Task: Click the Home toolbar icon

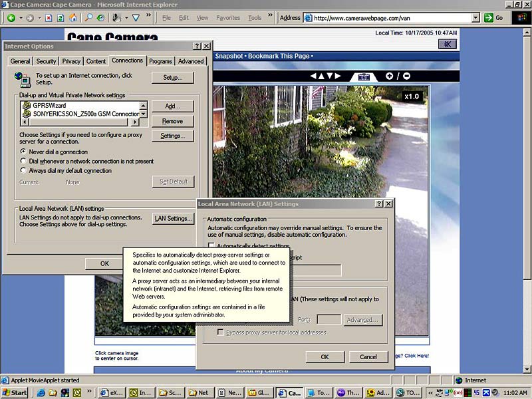Action: pyautogui.click(x=72, y=17)
